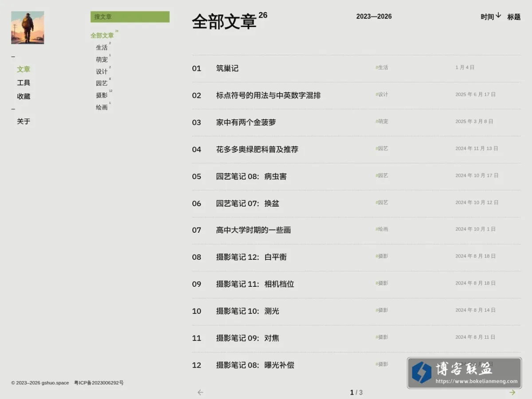Open article 摄影笔记 12: 白平衡

(251, 257)
